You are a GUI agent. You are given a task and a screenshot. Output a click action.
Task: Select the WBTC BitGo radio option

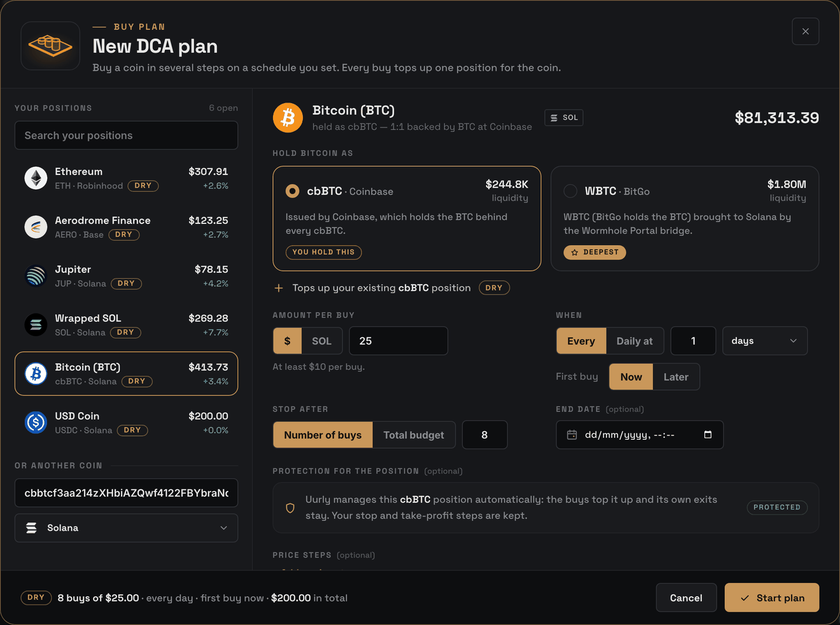point(571,191)
